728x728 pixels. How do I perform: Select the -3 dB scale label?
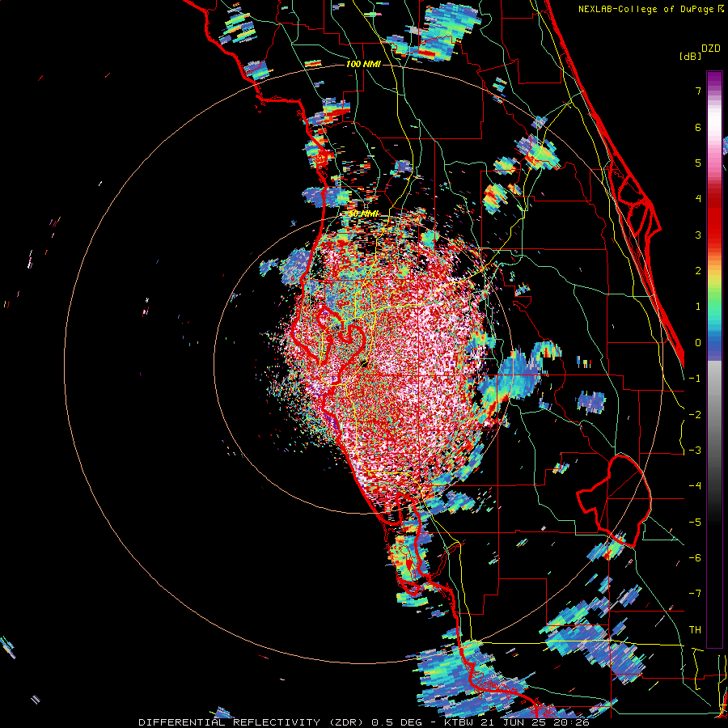(x=695, y=451)
